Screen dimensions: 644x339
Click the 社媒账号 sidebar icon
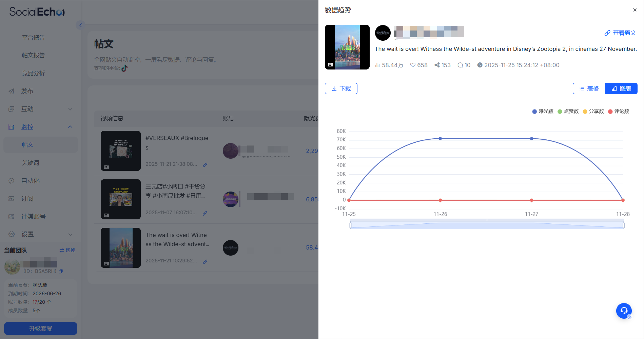click(12, 217)
